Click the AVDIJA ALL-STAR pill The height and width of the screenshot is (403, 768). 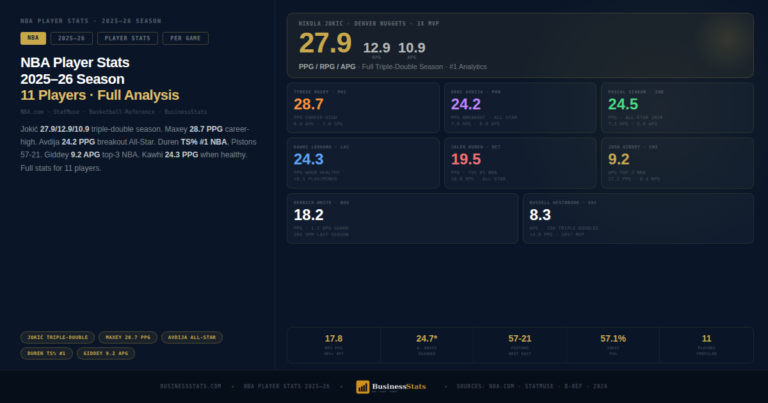(x=192, y=337)
